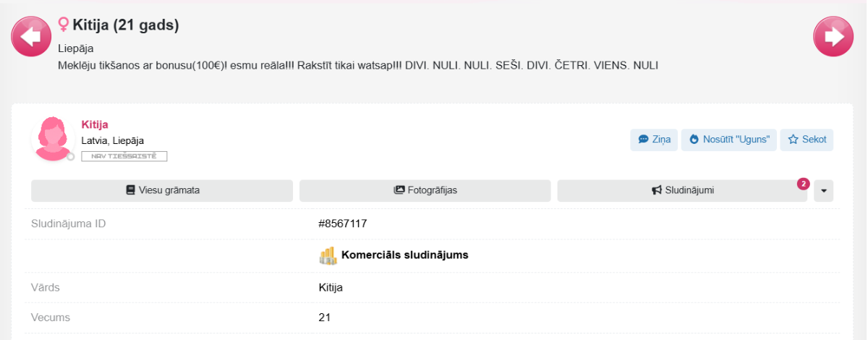Open the pink Kitija profile name link
This screenshot has height=340, width=868.
(x=95, y=124)
